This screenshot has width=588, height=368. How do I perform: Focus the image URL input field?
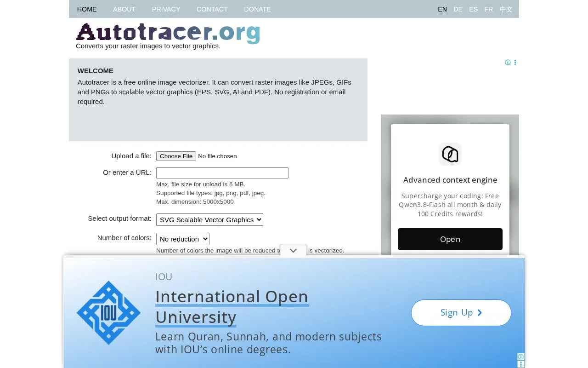click(x=222, y=173)
